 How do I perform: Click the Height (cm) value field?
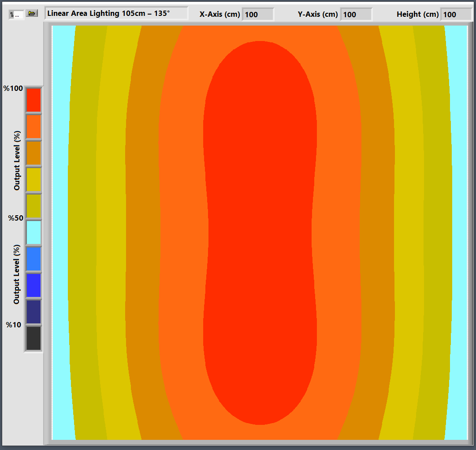[x=456, y=14]
